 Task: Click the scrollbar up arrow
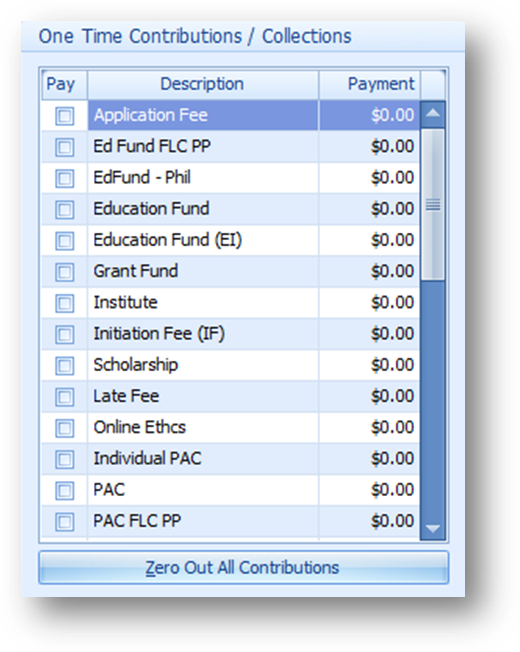coord(433,114)
